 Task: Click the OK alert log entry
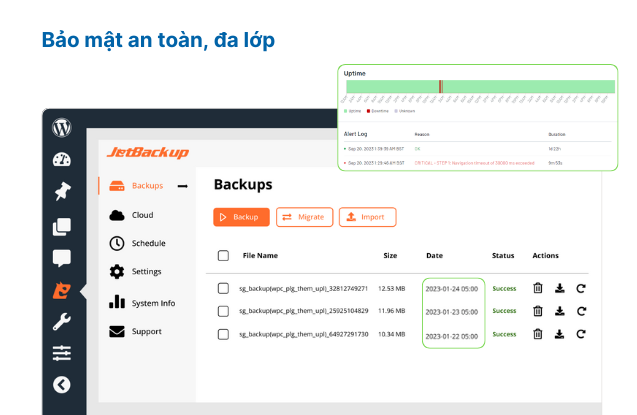coord(478,149)
